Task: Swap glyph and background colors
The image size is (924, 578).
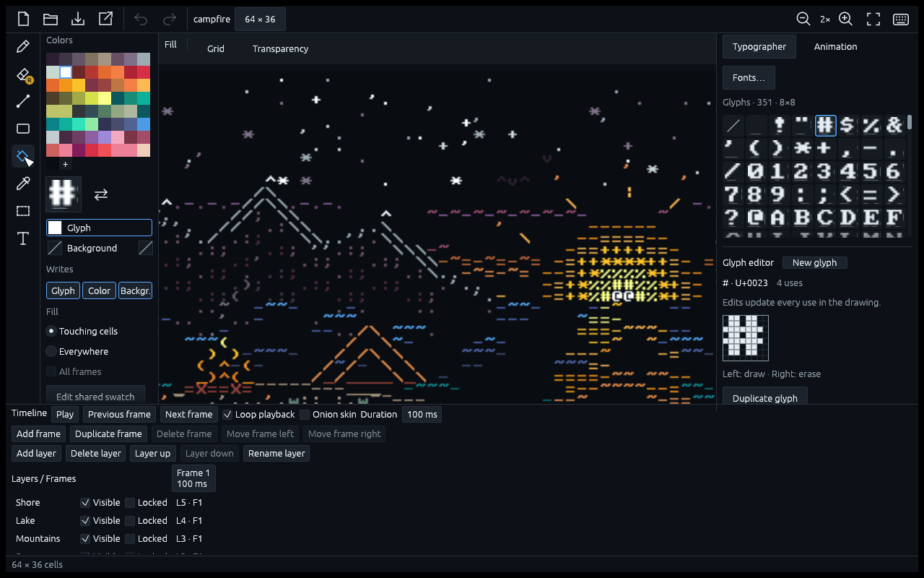Action: pos(101,194)
